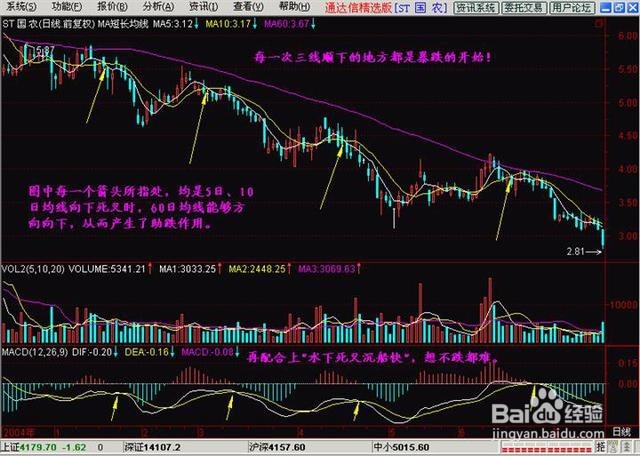
Task: Click the 资讯系统 button
Action: pyautogui.click(x=476, y=7)
